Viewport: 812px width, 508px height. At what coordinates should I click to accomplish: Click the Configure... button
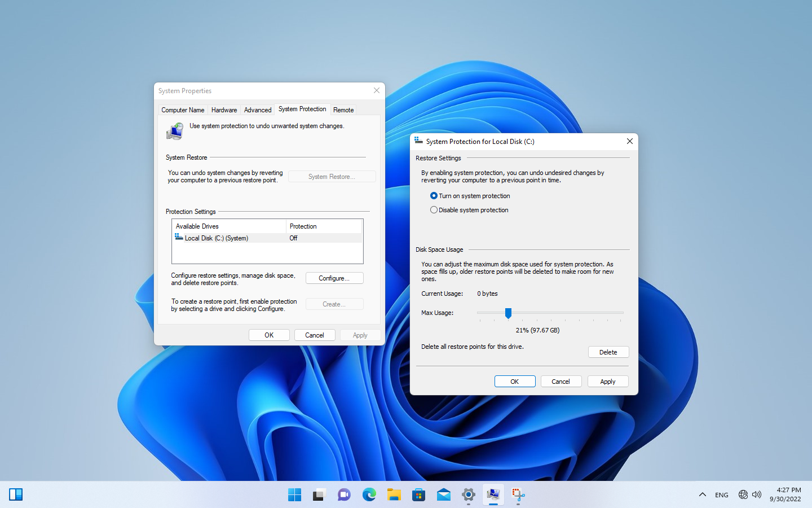pos(334,278)
